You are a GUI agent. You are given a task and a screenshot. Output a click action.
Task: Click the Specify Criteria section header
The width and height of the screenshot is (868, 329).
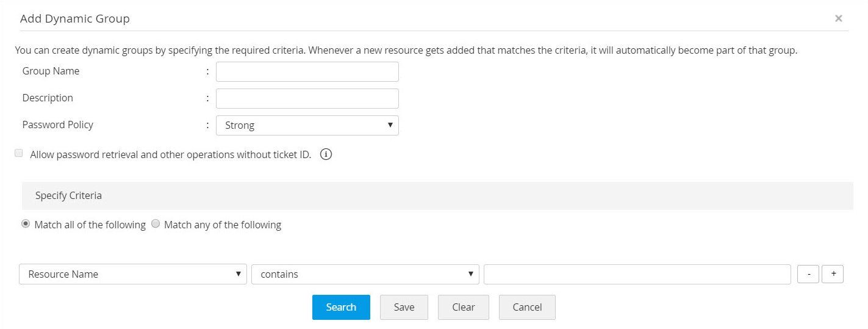68,196
